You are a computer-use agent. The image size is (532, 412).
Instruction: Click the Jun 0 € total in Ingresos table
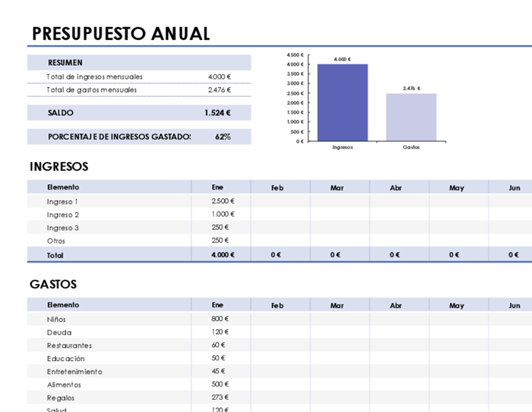tap(513, 255)
